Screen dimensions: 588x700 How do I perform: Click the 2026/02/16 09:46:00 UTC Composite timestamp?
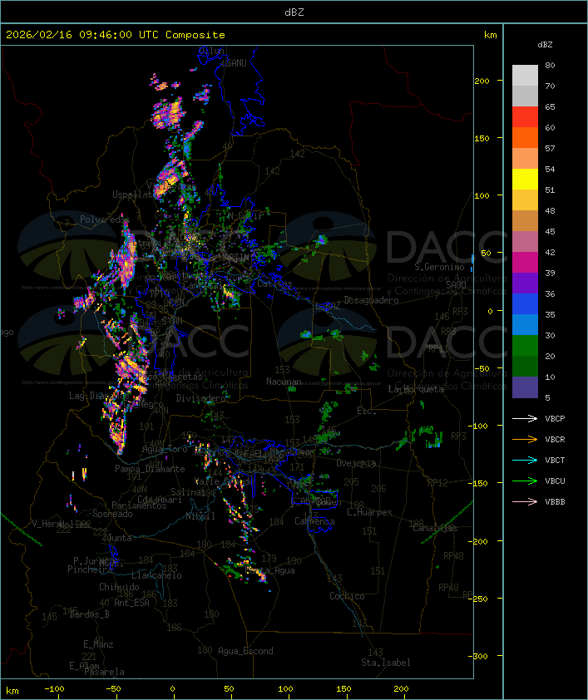[x=116, y=35]
